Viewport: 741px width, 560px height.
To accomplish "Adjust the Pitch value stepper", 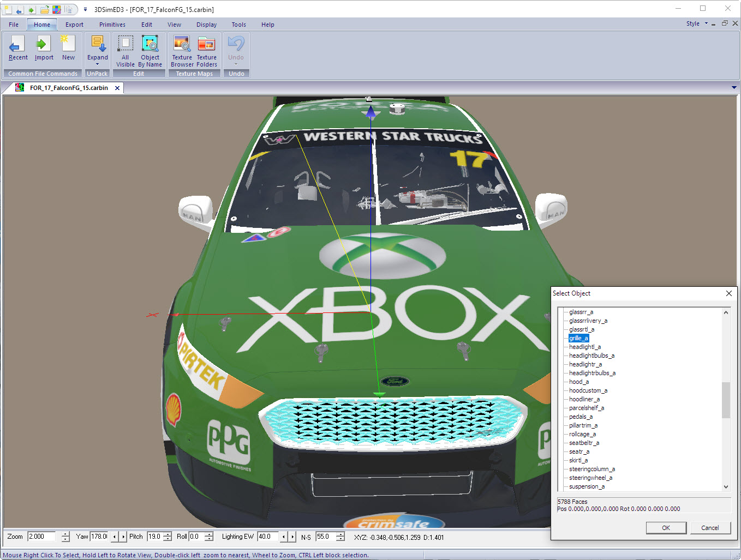I will pos(168,537).
